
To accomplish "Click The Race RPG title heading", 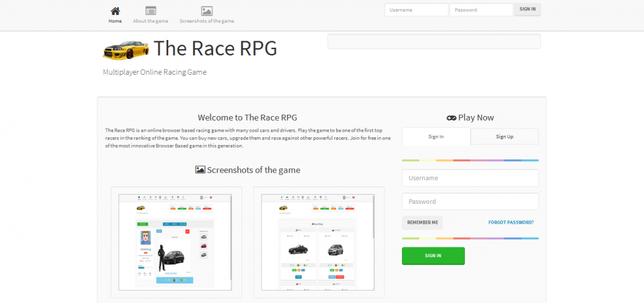I will coord(215,48).
